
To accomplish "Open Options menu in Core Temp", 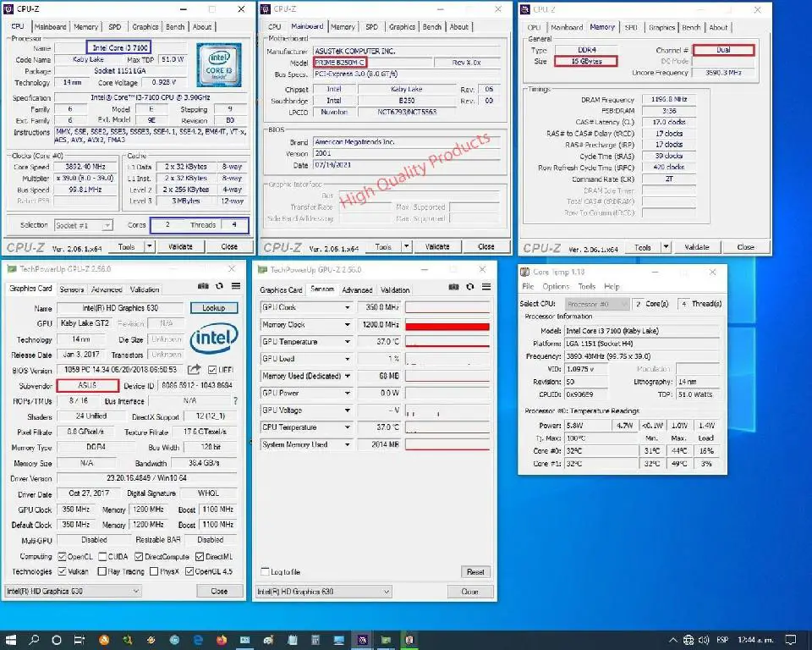I will click(x=556, y=286).
